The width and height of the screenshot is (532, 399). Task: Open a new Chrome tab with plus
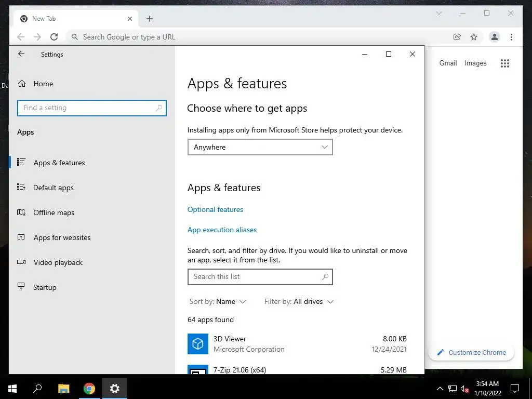click(x=150, y=19)
